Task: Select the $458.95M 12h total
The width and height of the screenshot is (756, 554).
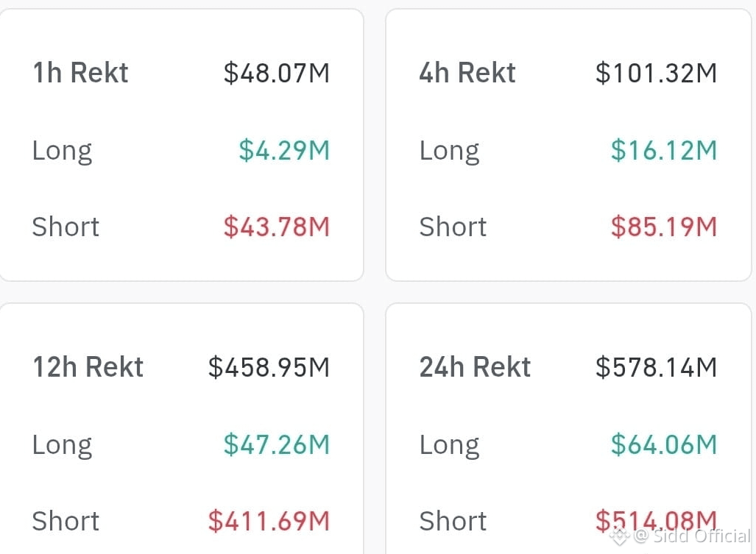Action: coord(269,368)
